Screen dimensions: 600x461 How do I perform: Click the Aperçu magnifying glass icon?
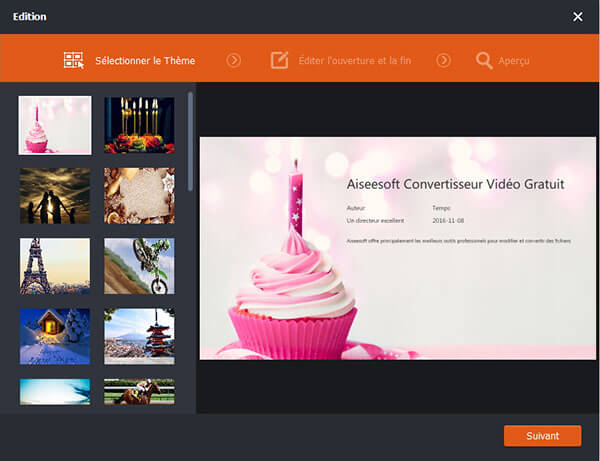pos(484,61)
